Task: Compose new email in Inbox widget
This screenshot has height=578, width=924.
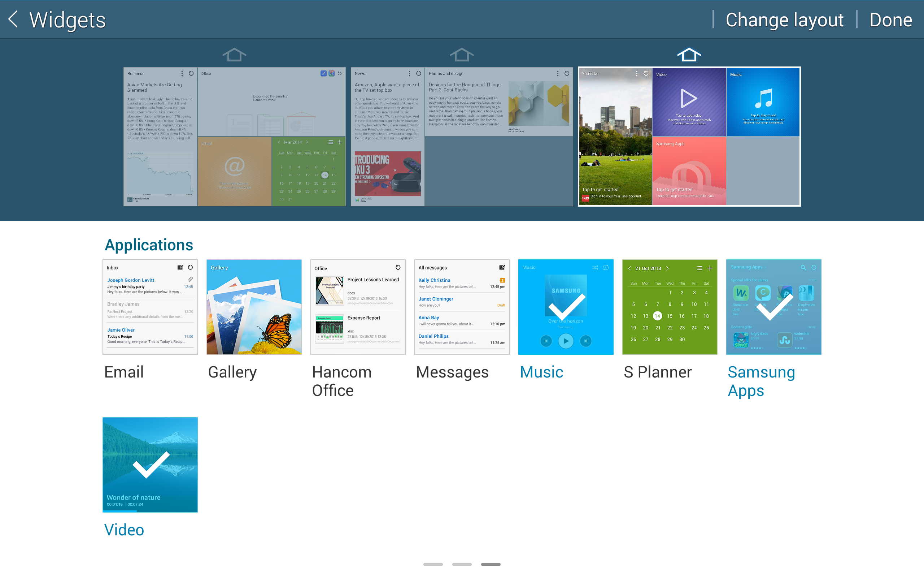Action: 180,268
